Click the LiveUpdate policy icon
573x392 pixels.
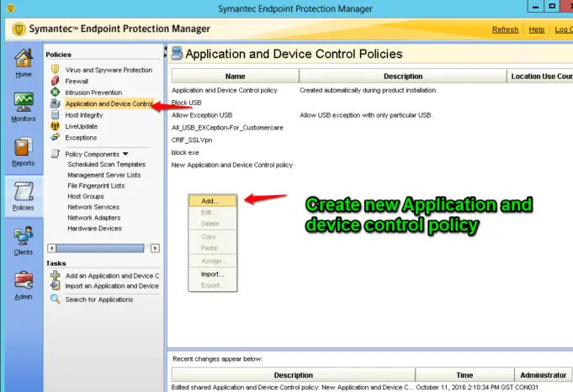pos(56,126)
